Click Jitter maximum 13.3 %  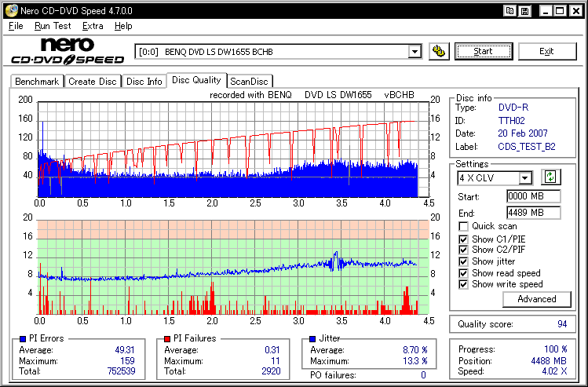[x=415, y=361]
